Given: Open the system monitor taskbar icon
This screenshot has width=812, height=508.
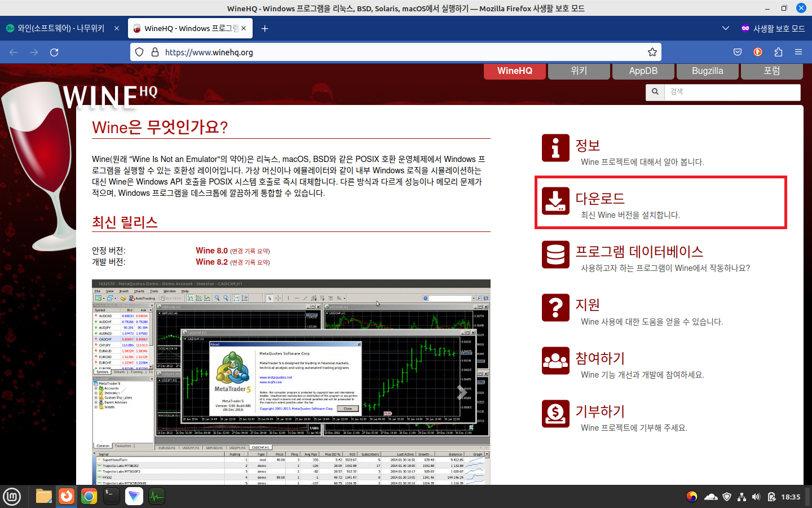Looking at the screenshot, I should point(156,497).
